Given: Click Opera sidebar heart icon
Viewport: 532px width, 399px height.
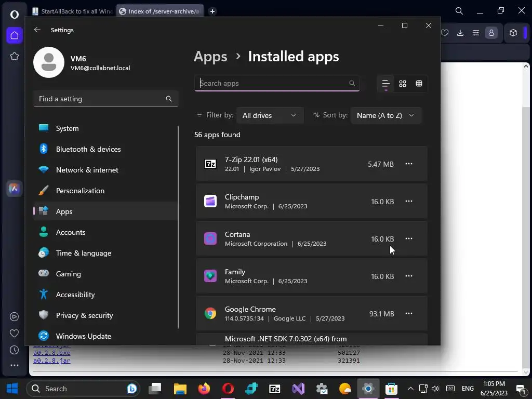Looking at the screenshot, I should 14,333.
